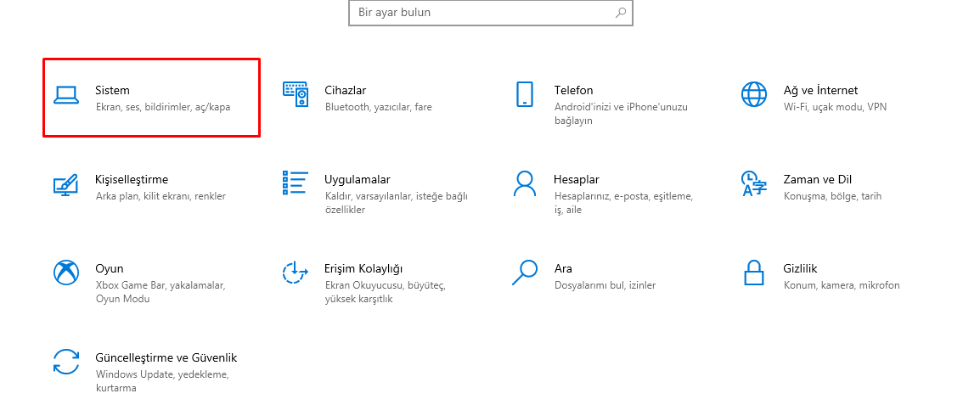Click the Erişim Kolaylığı dashed-clock icon

pyautogui.click(x=295, y=273)
